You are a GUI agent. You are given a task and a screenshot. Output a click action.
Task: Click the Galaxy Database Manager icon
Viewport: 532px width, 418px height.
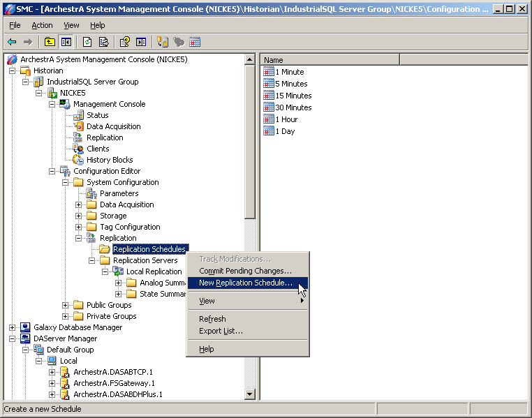click(25, 327)
